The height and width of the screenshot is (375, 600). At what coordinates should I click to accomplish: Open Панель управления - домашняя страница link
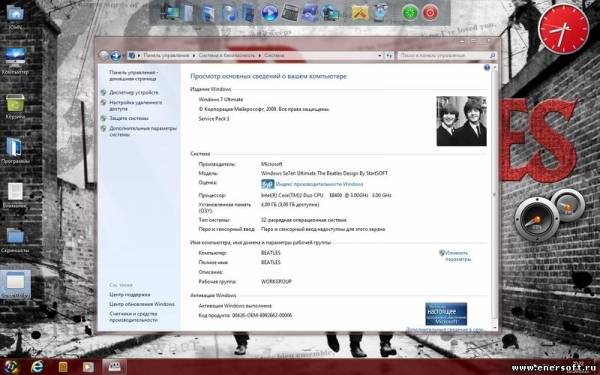pyautogui.click(x=134, y=75)
